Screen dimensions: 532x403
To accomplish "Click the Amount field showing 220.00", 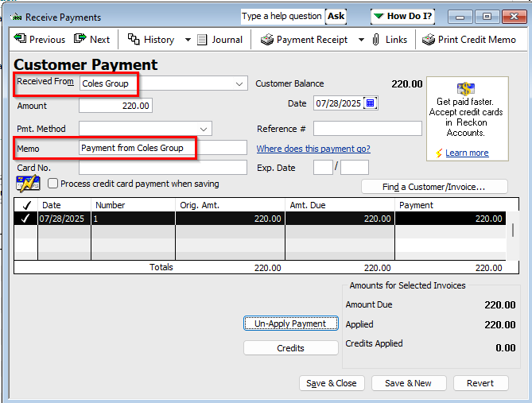I will [x=115, y=106].
